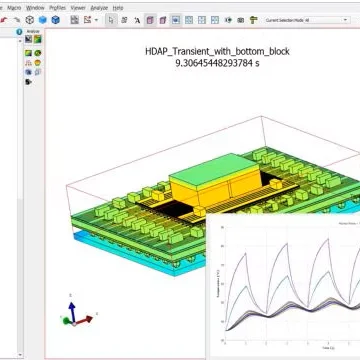Toggle the first pink cube view button
Image resolution: width=360 pixels, height=360 pixels.
[150, 20]
